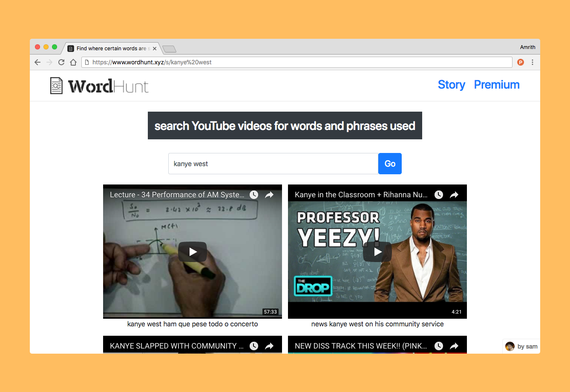This screenshot has width=570, height=392.
Task: Click Watch Later clock on Kanye in the Classroom video
Action: pos(439,195)
